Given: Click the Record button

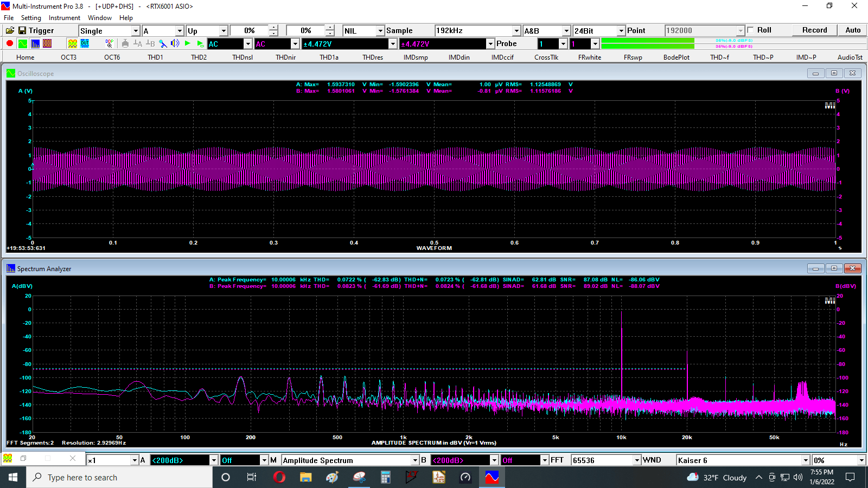Looking at the screenshot, I should click(814, 30).
